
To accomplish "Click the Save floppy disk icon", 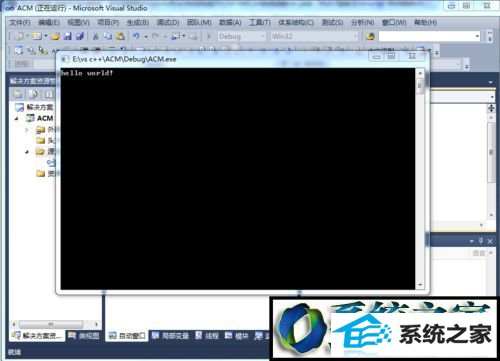I will coord(68,36).
